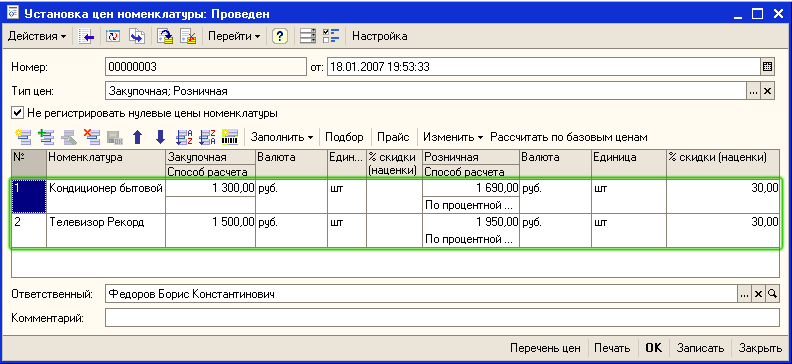Click the window title bar document icon

[13, 13]
